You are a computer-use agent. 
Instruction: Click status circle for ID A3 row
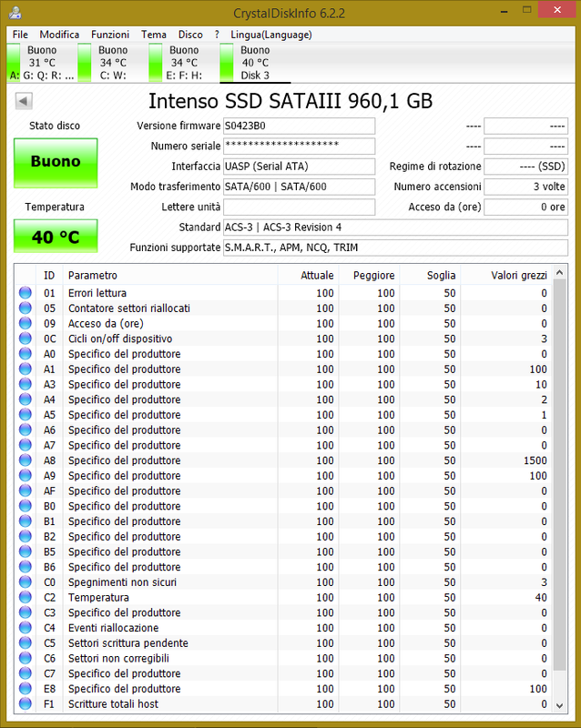coord(25,384)
